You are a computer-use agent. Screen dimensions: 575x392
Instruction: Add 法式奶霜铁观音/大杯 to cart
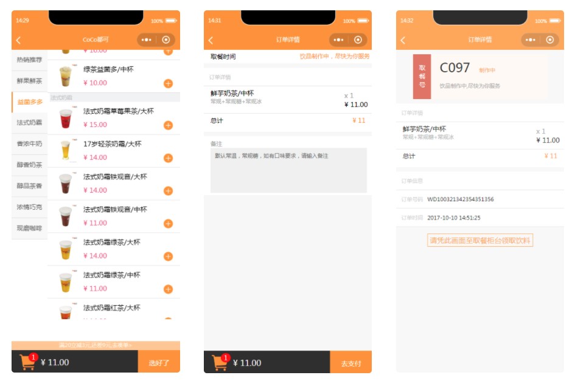coord(168,191)
